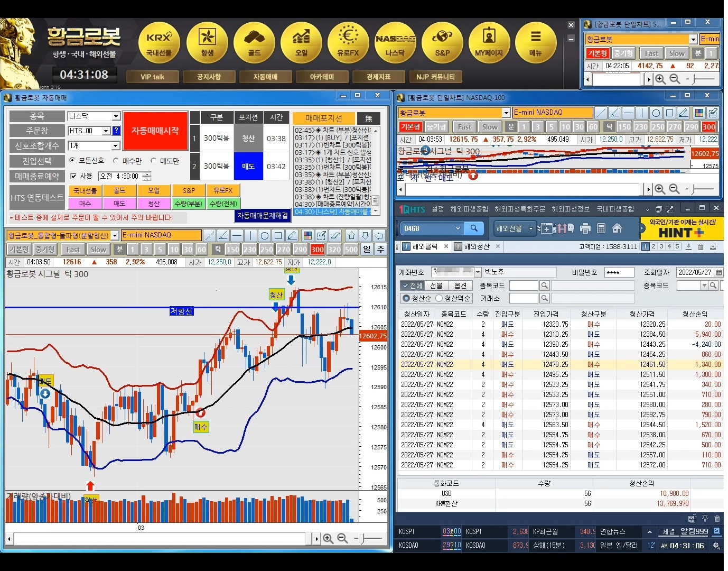Expand the 종목 나스닥 dropdown
Viewport: 728px width, 571px height.
tap(116, 116)
